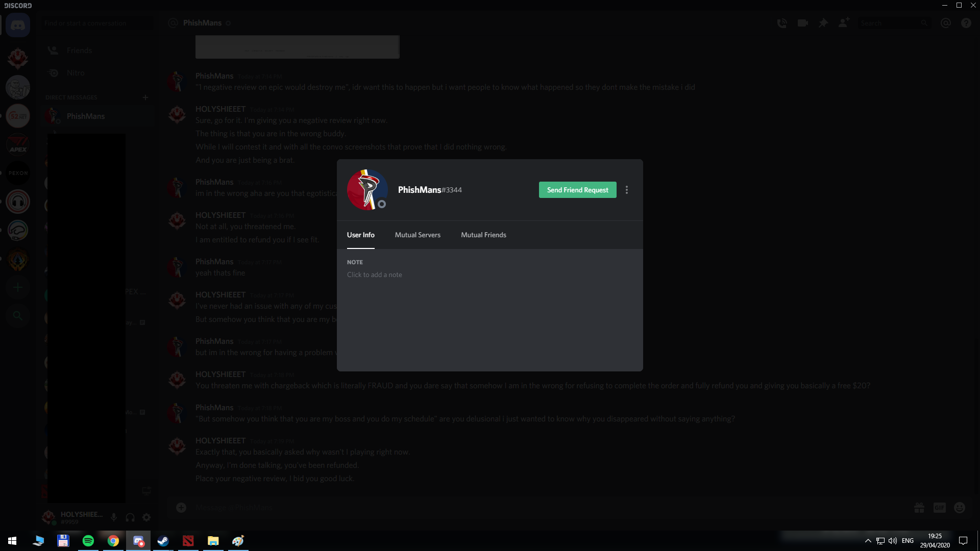Open Discord help icon
The image size is (980, 551).
pos(966,23)
